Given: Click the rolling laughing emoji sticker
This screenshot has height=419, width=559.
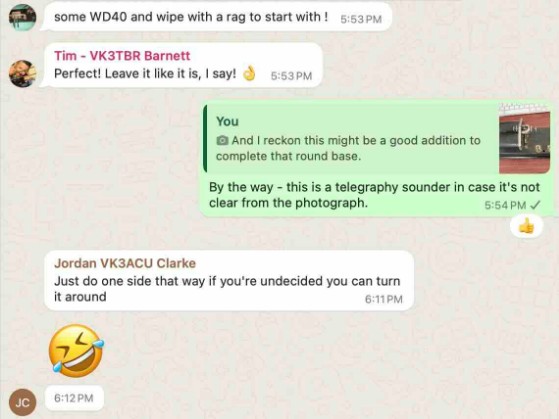Looking at the screenshot, I should click(x=76, y=351).
